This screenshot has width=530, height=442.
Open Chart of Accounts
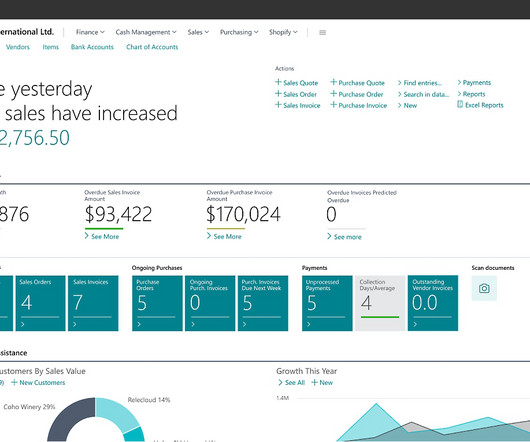(x=152, y=47)
